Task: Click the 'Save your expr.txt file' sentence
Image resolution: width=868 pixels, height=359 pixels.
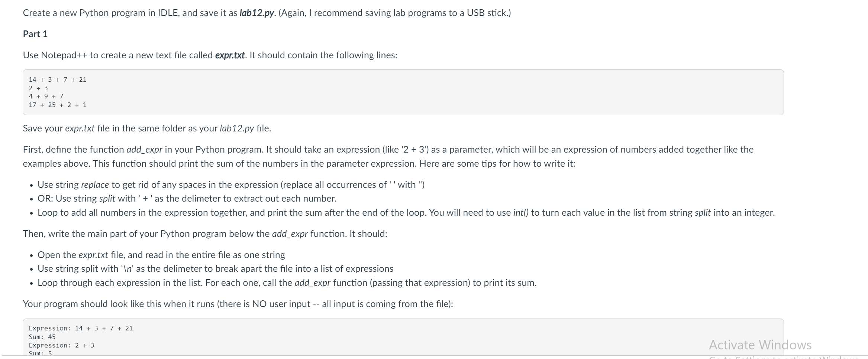Action: click(147, 128)
